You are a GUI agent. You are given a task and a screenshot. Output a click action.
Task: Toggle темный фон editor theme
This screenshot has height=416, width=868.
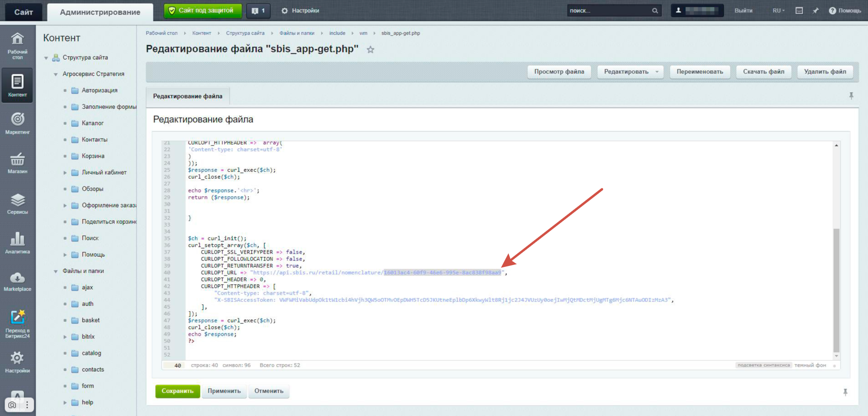(x=810, y=365)
